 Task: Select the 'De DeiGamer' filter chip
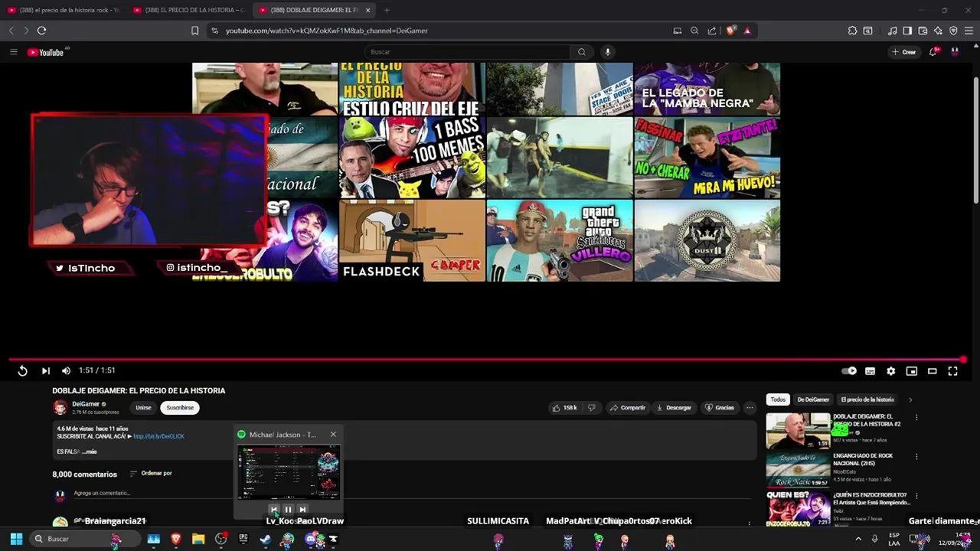tap(813, 399)
